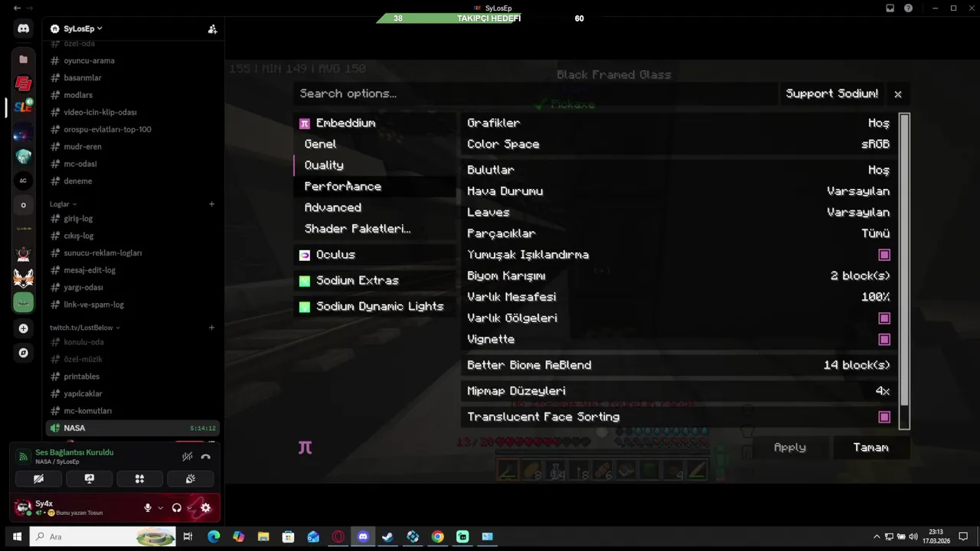Cycle the Grafikler quality option

[x=679, y=123]
